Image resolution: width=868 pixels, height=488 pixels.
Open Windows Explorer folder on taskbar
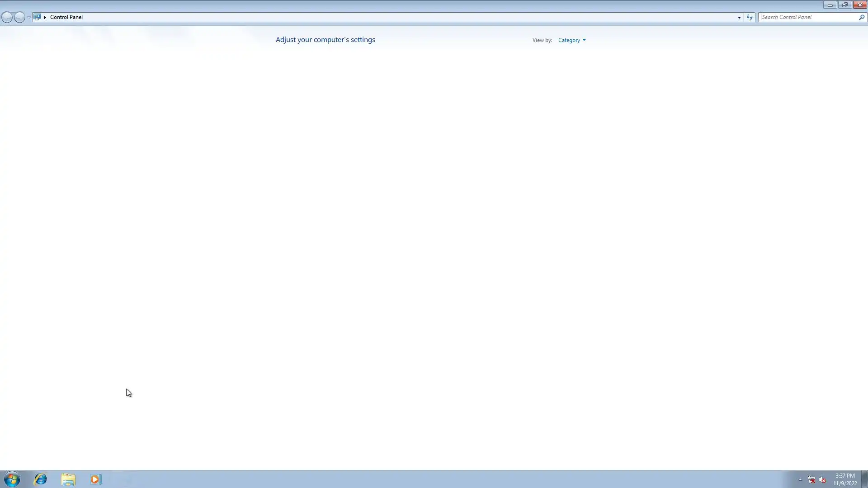click(68, 479)
